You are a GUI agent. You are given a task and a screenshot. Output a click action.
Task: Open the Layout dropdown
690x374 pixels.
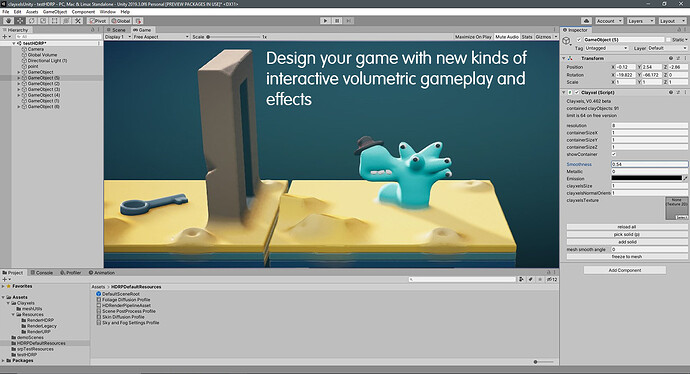point(672,21)
